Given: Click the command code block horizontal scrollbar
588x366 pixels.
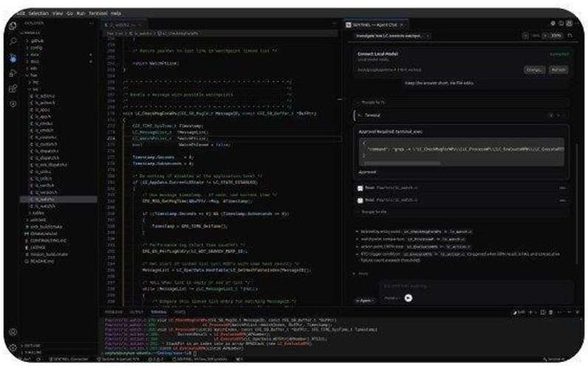Looking at the screenshot, I should click(x=402, y=163).
